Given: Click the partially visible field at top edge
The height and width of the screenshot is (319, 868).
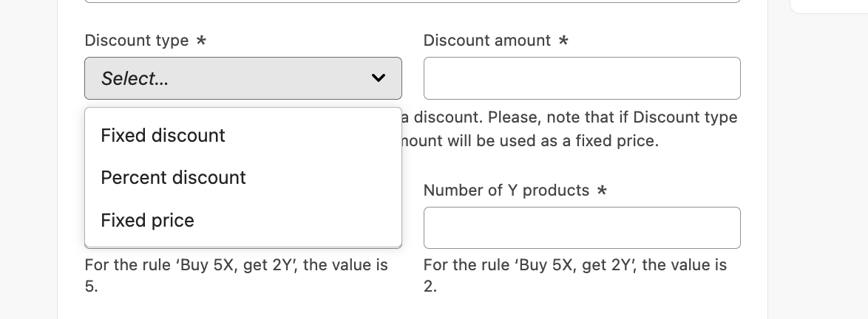Looking at the screenshot, I should [413, 1].
